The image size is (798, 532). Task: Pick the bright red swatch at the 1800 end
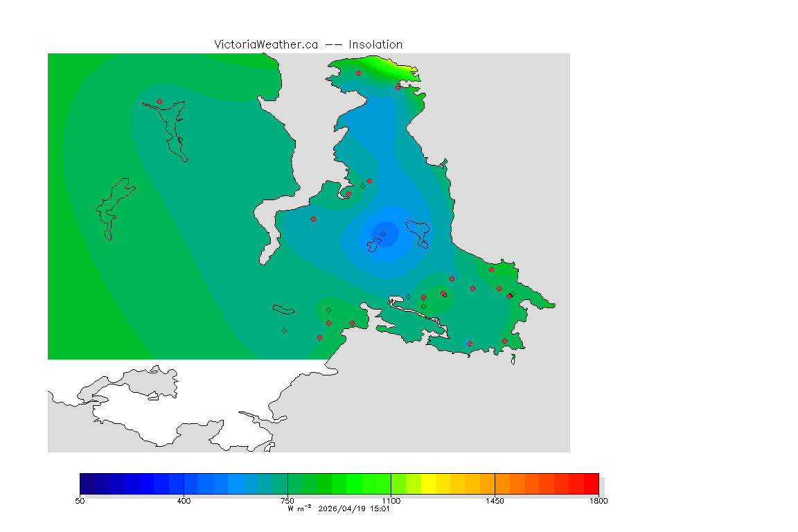tap(591, 483)
